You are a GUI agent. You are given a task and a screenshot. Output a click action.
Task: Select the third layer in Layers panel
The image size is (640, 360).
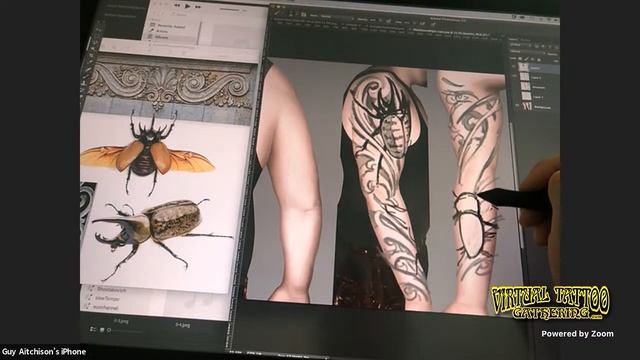(x=540, y=87)
